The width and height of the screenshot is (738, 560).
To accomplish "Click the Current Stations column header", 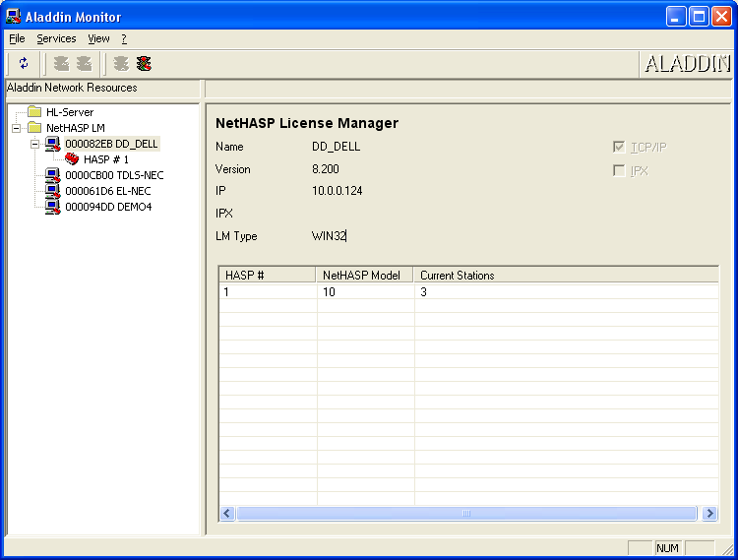I will click(x=566, y=275).
